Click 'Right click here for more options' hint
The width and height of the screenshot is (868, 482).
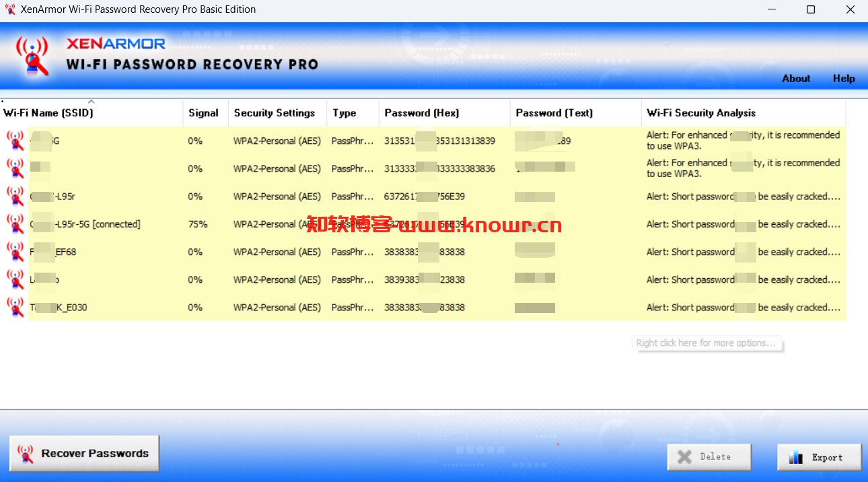click(x=707, y=343)
